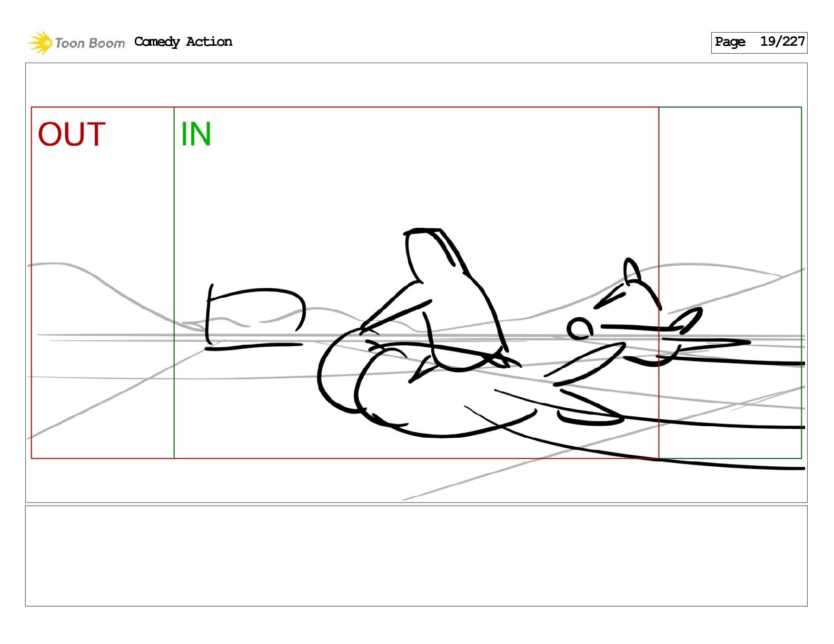
Task: Click the storyboard panel sketch thumbnail
Action: pyautogui.click(x=416, y=283)
